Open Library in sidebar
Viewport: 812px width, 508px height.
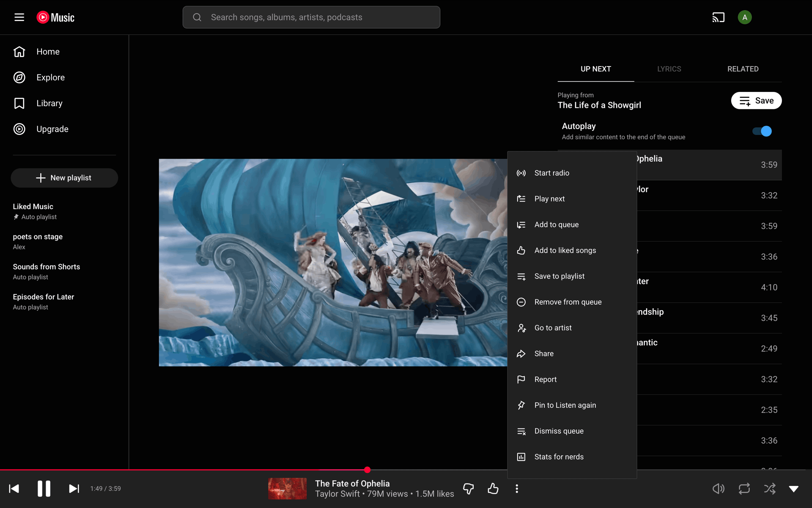click(x=64, y=103)
